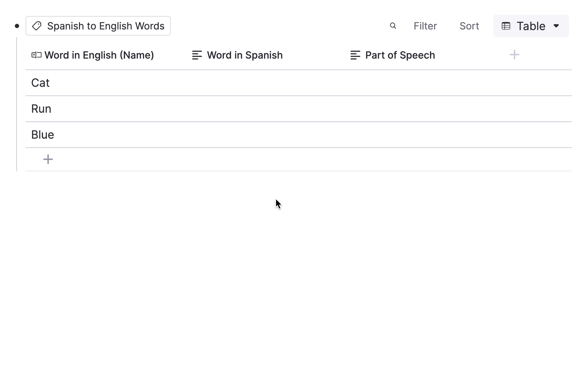Add a new row with the plus icon
Viewport: 588px width, 374px height.
click(x=48, y=159)
